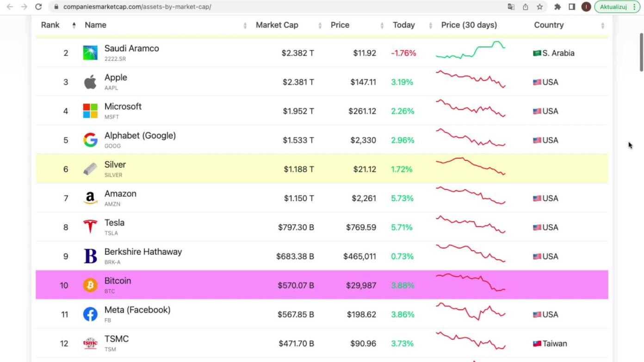Open the Saudi Aramco company link

[x=131, y=48]
